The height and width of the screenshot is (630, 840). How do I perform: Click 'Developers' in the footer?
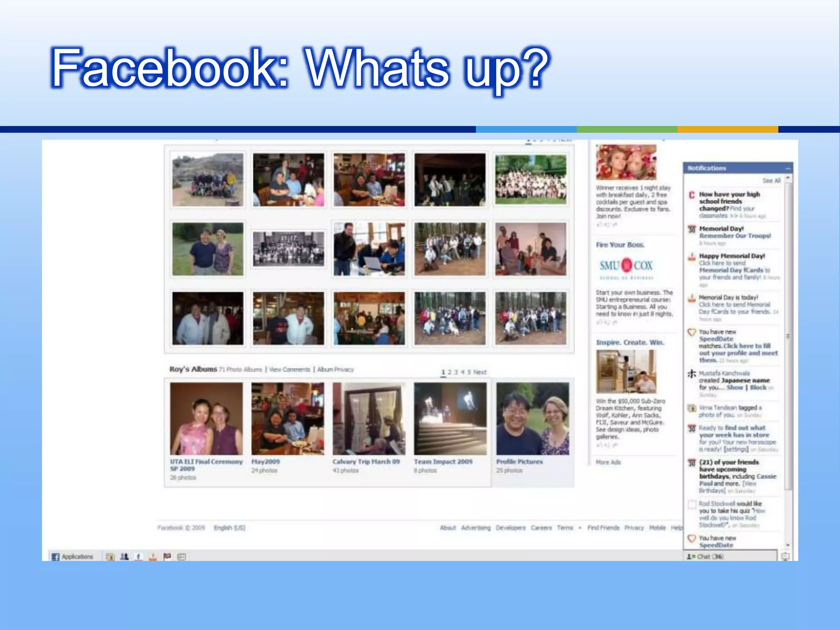tap(511, 528)
